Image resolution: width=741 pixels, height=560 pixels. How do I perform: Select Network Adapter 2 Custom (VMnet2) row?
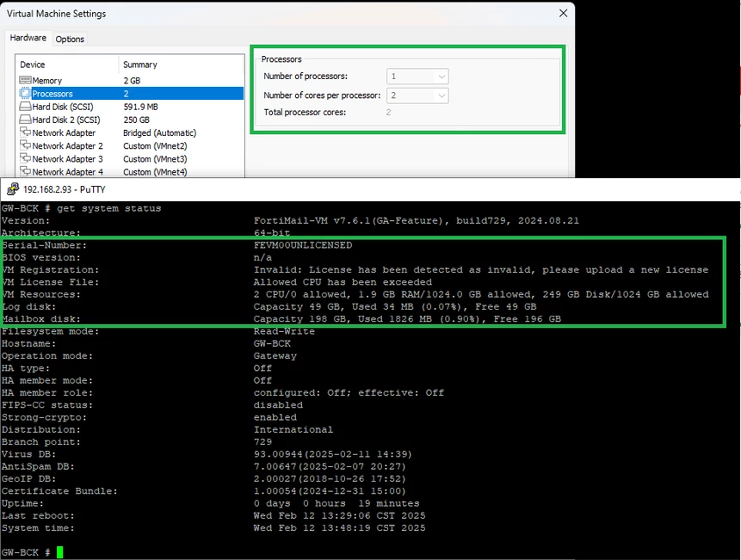pyautogui.click(x=131, y=146)
